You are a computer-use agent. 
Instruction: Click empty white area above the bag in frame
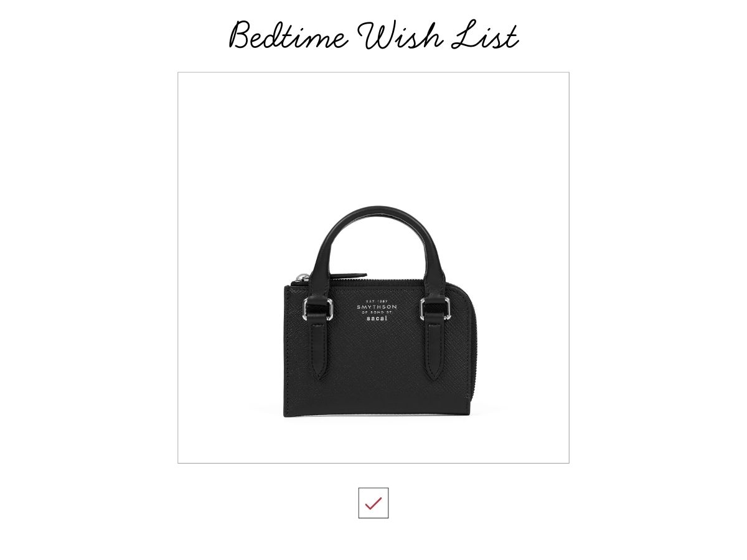tap(374, 137)
